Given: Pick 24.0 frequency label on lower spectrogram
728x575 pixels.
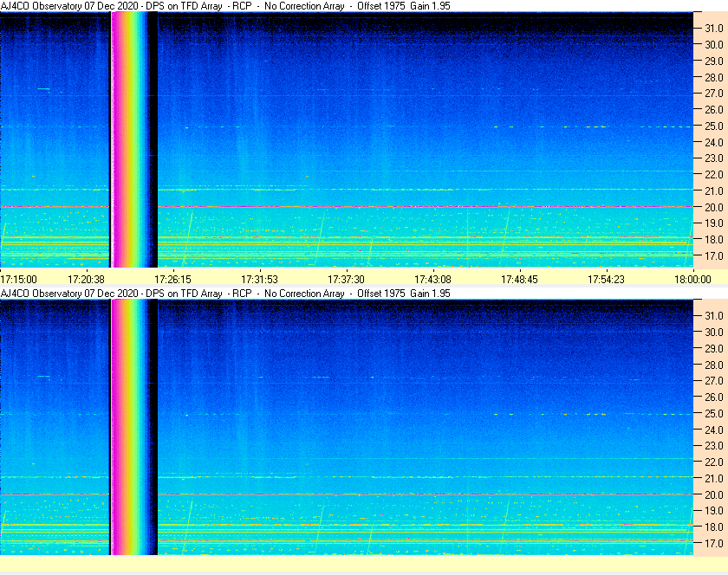Looking at the screenshot, I should [714, 430].
